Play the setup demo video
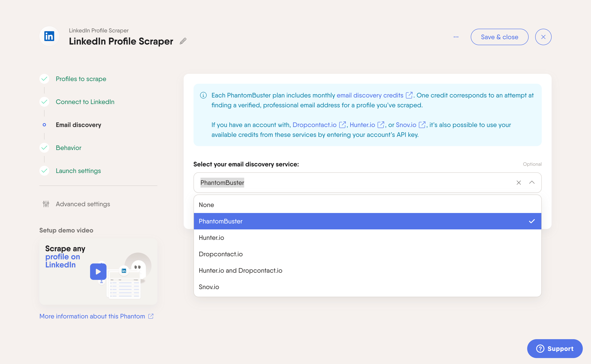The width and height of the screenshot is (591, 364). [x=98, y=271]
